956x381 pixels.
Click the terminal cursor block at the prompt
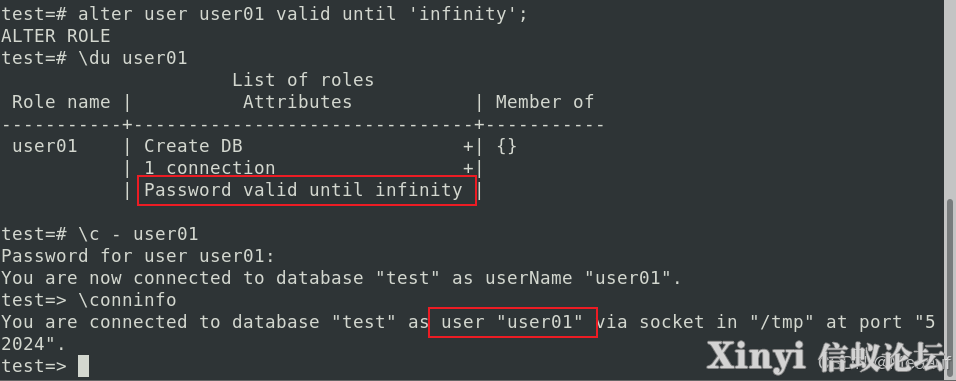point(84,366)
